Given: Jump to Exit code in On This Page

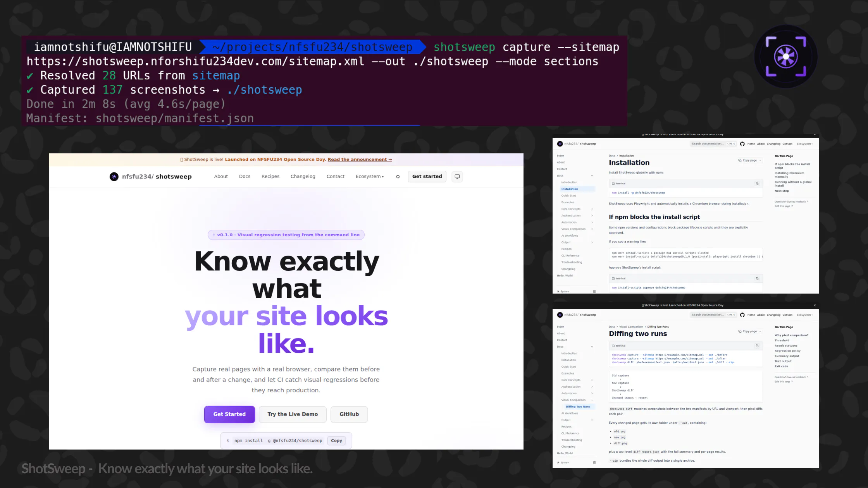Looking at the screenshot, I should [x=781, y=366].
